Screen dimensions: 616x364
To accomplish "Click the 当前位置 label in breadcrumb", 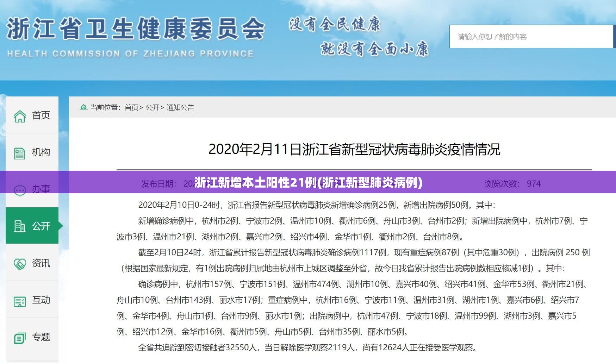I will [x=104, y=107].
